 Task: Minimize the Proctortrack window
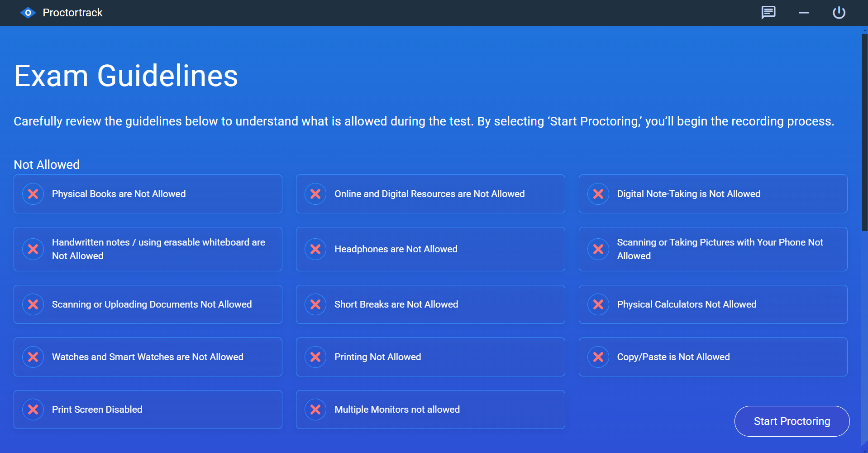(804, 13)
